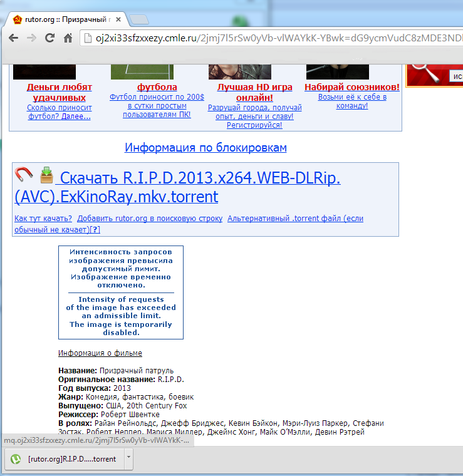Go back using the browser back arrow
This screenshot has height=476, width=463.
(13, 38)
